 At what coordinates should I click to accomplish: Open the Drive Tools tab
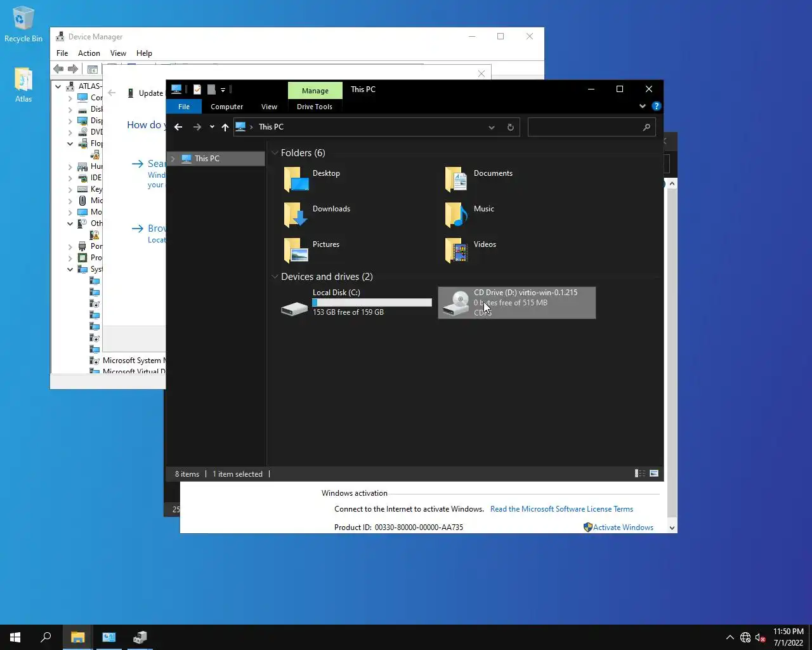click(x=315, y=107)
